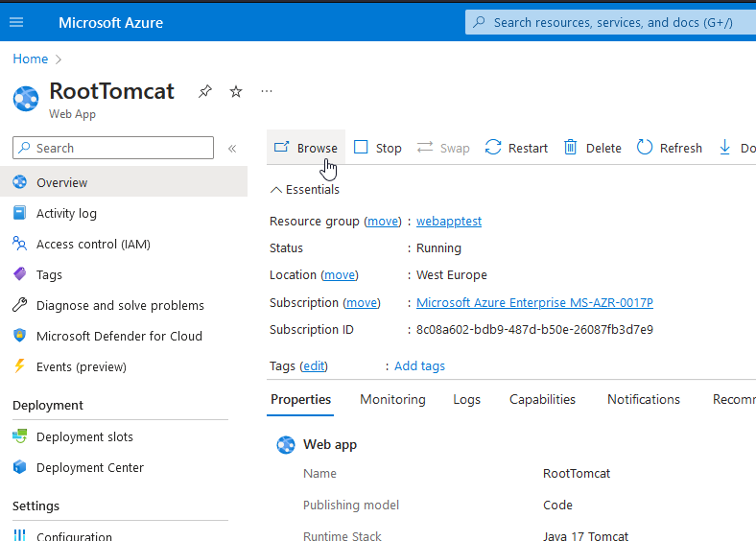Click the download icon in toolbar
Image resolution: width=756 pixels, height=541 pixels.
click(724, 147)
